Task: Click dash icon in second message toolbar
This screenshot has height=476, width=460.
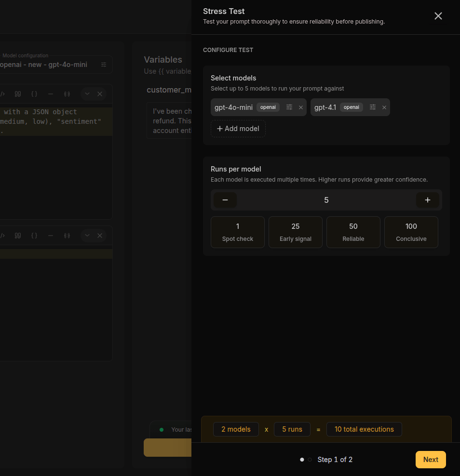Action: click(x=51, y=236)
